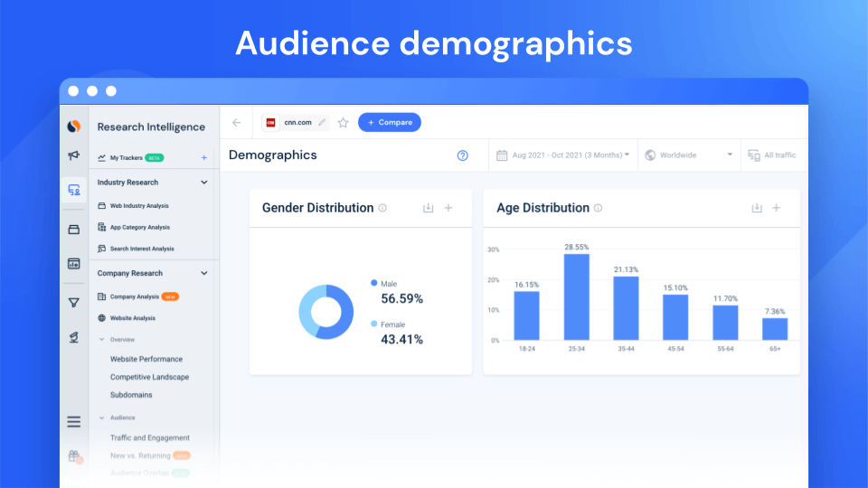Image resolution: width=868 pixels, height=488 pixels.
Task: Click the 55-64 age bar
Action: 725,323
